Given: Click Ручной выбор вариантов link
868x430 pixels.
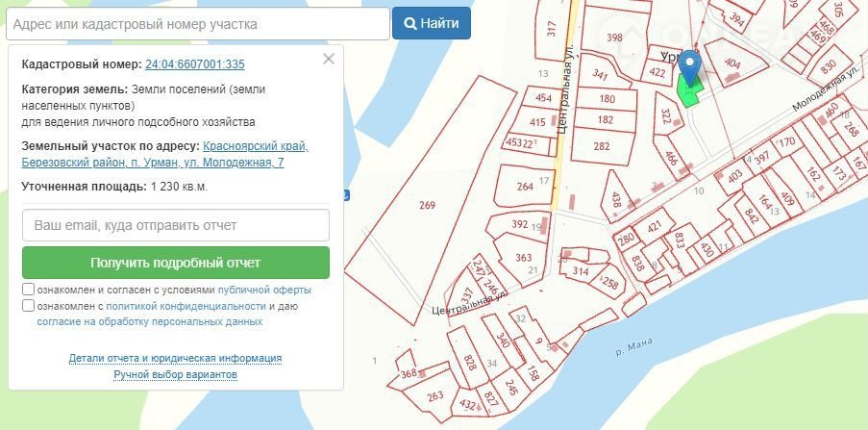Looking at the screenshot, I should [175, 374].
